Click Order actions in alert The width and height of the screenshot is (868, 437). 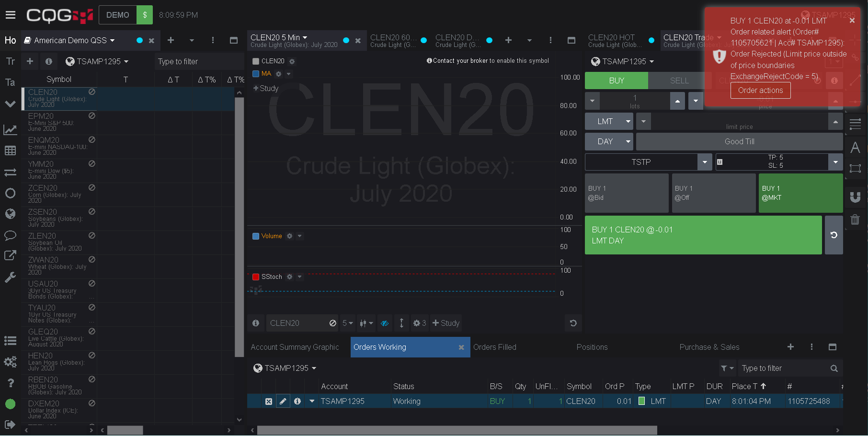[760, 90]
